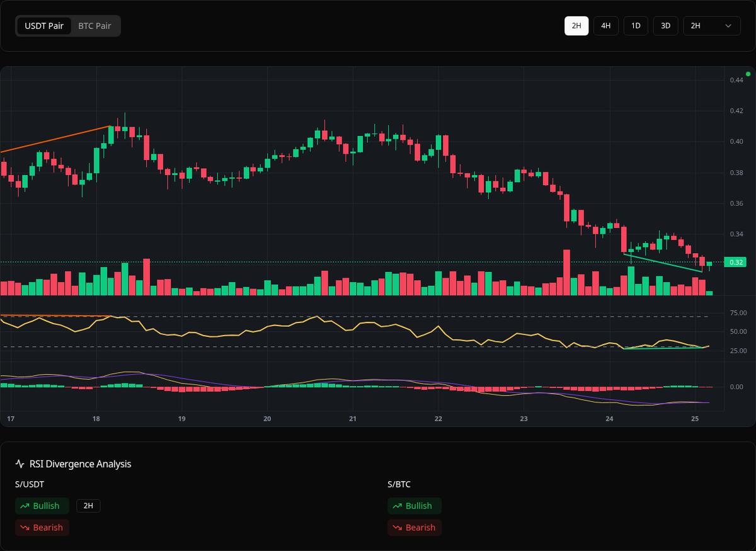This screenshot has width=756, height=551.
Task: Click the green live status dot
Action: (x=748, y=74)
